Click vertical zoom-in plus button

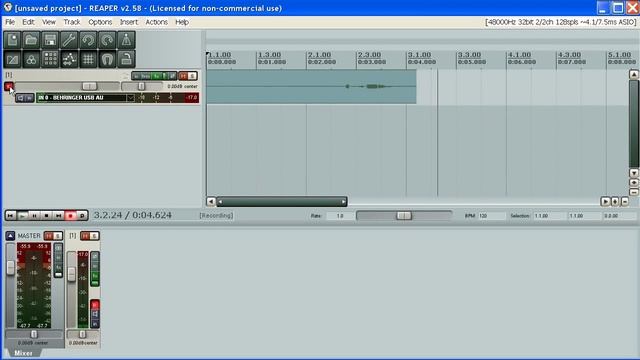633,182
